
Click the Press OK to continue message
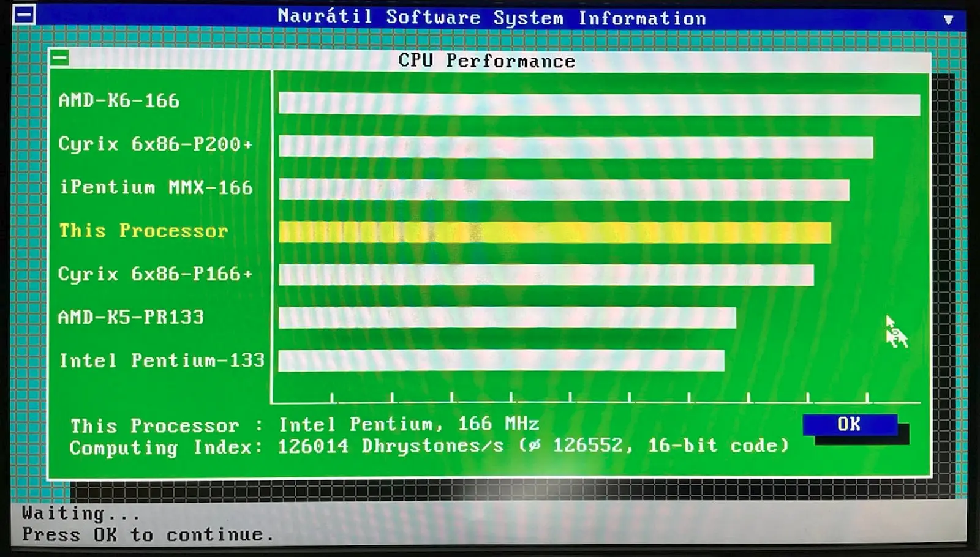(x=148, y=535)
